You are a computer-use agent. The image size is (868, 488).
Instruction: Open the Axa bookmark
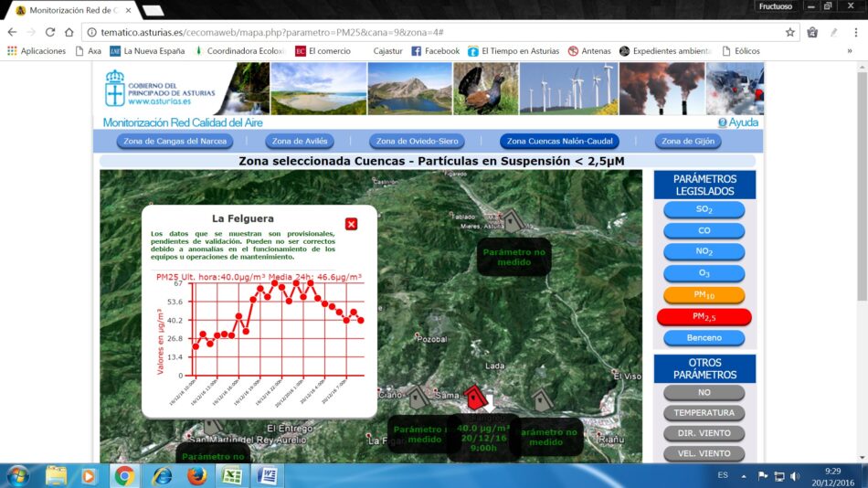pos(88,51)
